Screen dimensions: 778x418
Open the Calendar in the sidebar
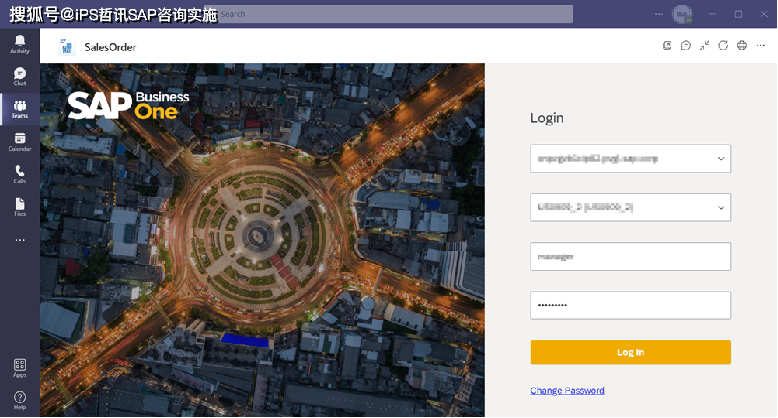(20, 142)
